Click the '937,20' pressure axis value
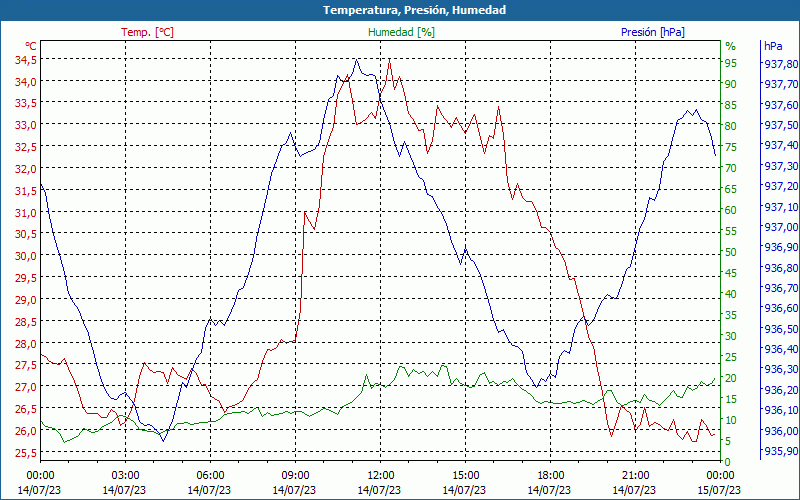This screenshot has height=500, width=800. [x=781, y=186]
